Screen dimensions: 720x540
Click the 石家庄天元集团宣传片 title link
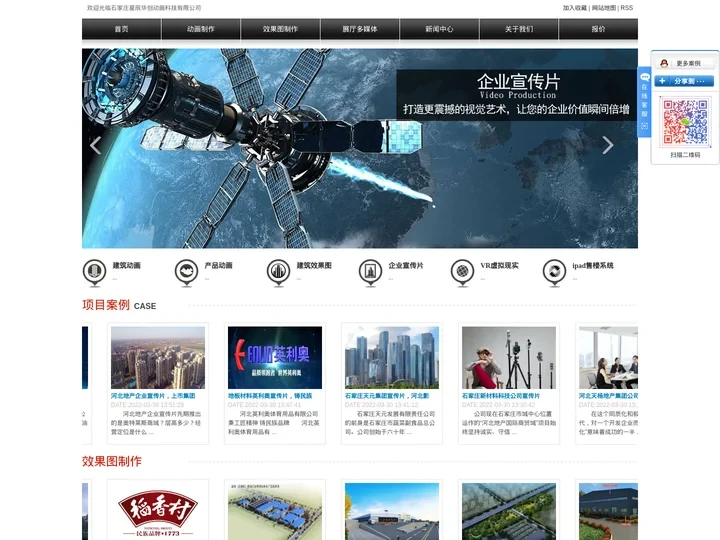pyautogui.click(x=387, y=396)
